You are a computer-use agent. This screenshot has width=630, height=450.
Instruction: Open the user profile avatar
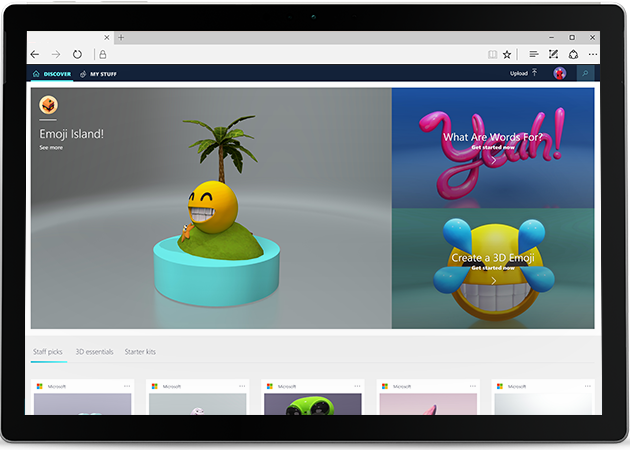[x=559, y=73]
